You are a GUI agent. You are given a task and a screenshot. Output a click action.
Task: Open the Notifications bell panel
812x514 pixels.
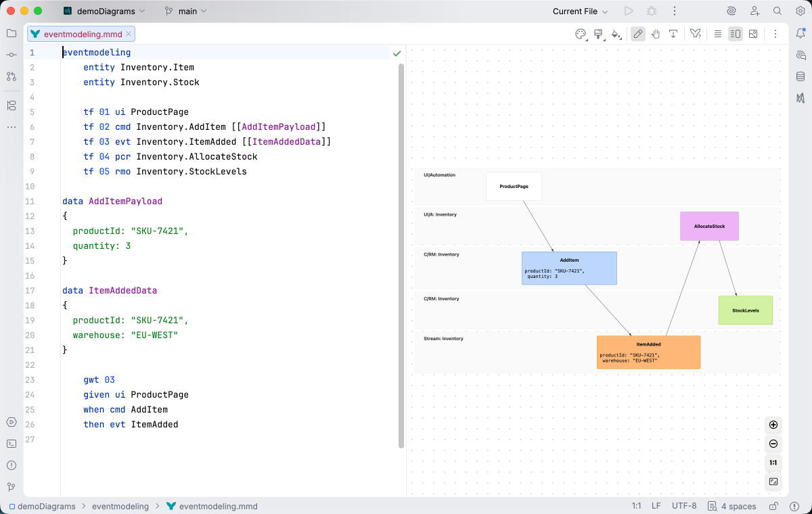click(x=800, y=33)
